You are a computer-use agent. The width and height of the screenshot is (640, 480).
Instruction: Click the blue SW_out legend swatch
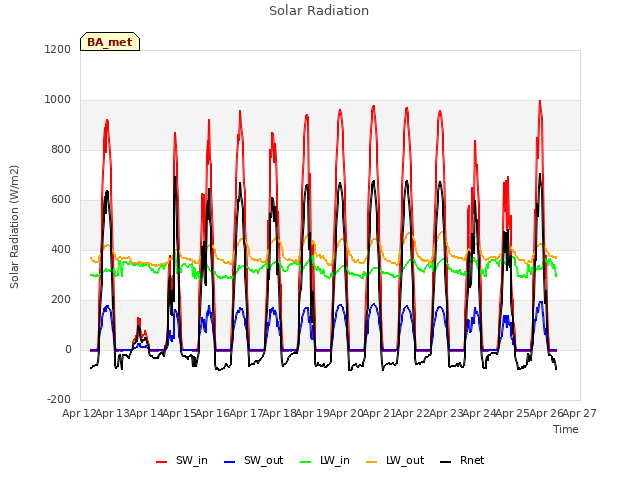pyautogui.click(x=230, y=462)
